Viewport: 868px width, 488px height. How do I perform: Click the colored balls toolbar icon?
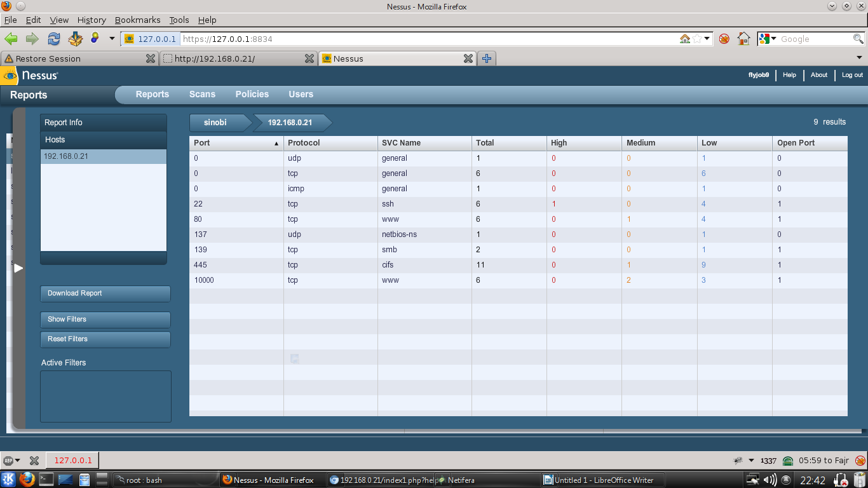pos(95,39)
